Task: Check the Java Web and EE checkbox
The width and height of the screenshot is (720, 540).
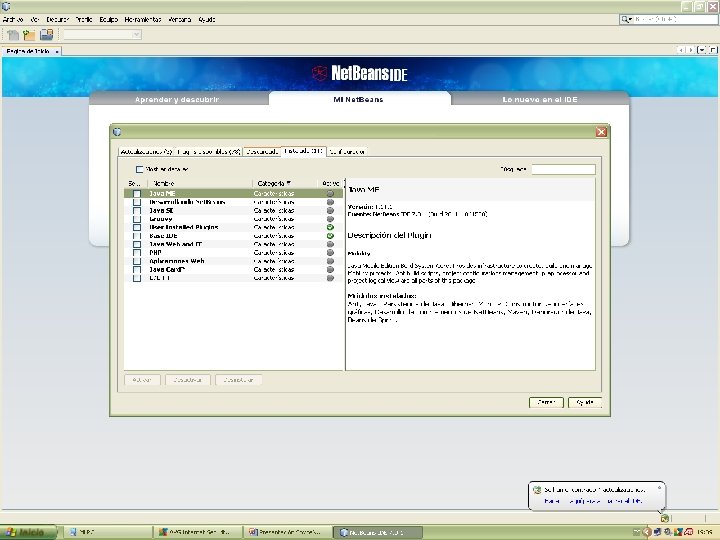Action: point(136,244)
